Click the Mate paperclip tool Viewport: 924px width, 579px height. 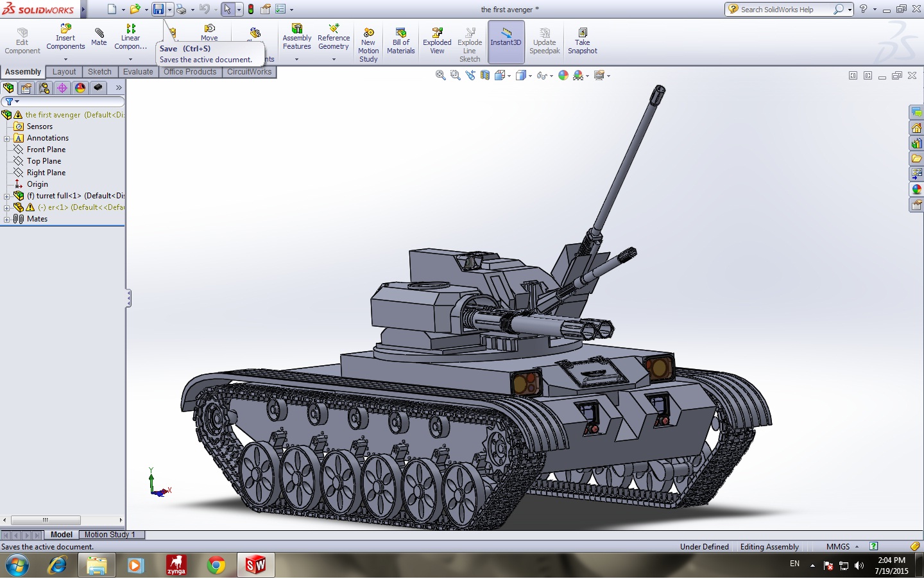point(99,37)
